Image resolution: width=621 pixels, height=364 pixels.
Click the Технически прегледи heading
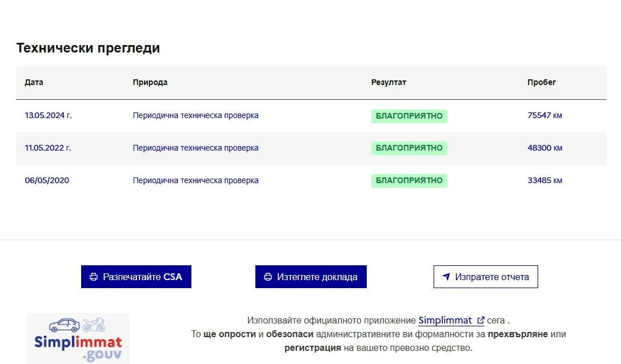[88, 48]
